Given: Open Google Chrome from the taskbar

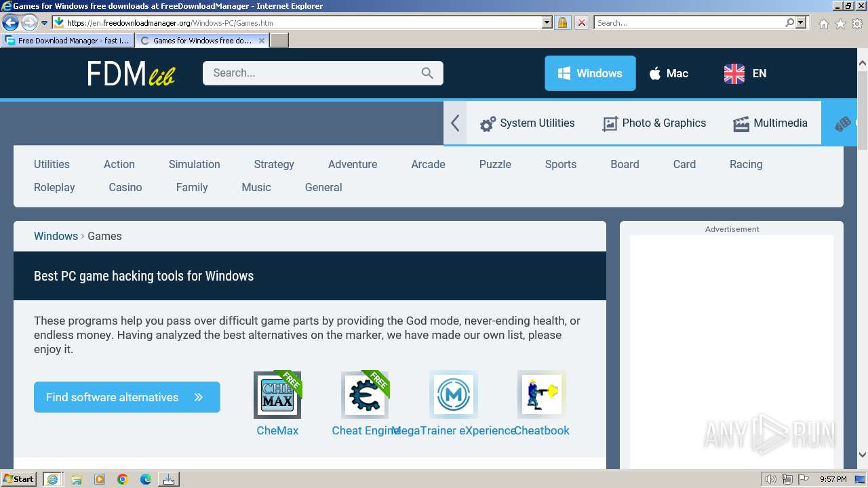Looking at the screenshot, I should coord(123,479).
